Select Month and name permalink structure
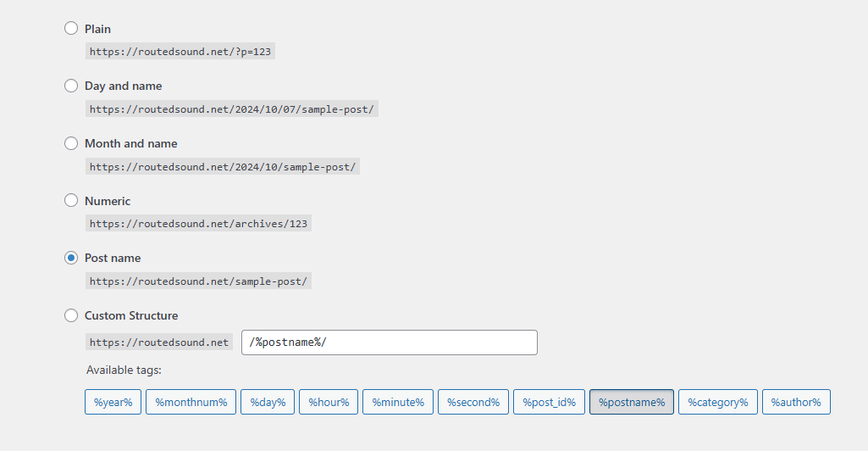868x451 pixels. point(71,143)
